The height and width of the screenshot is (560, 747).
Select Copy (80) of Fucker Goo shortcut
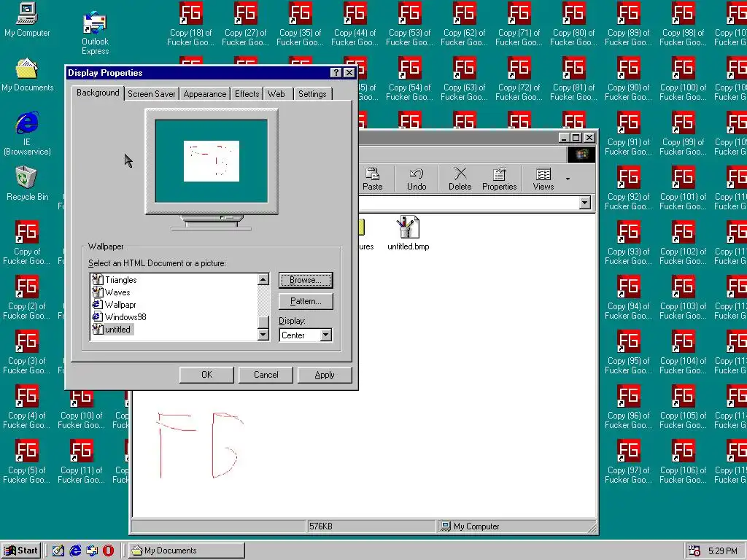(573, 24)
